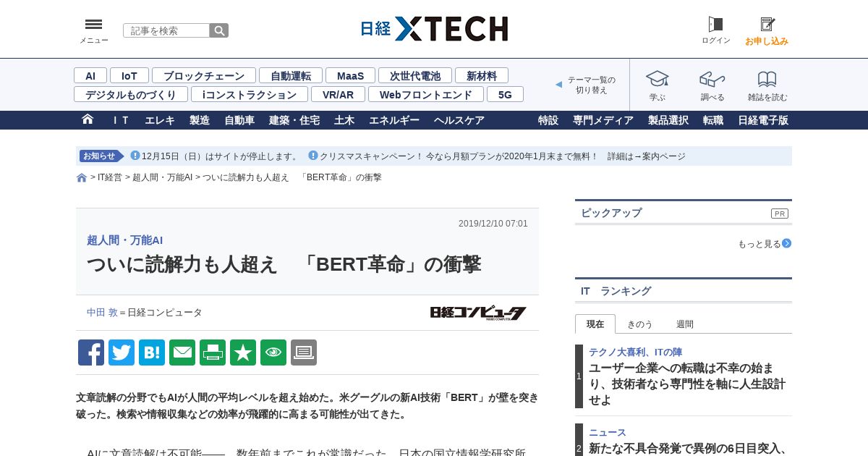Open the エネルギー navigation menu
The width and height of the screenshot is (868, 456).
click(x=394, y=120)
